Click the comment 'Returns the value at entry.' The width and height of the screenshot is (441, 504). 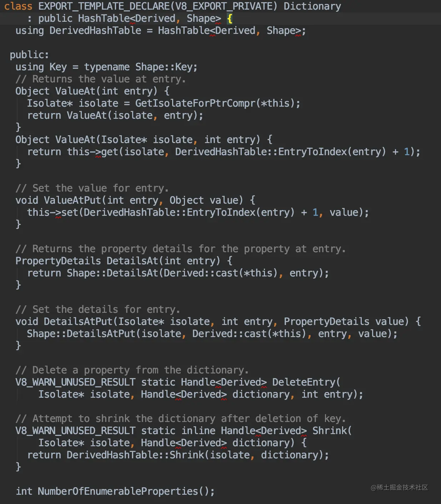click(x=100, y=79)
